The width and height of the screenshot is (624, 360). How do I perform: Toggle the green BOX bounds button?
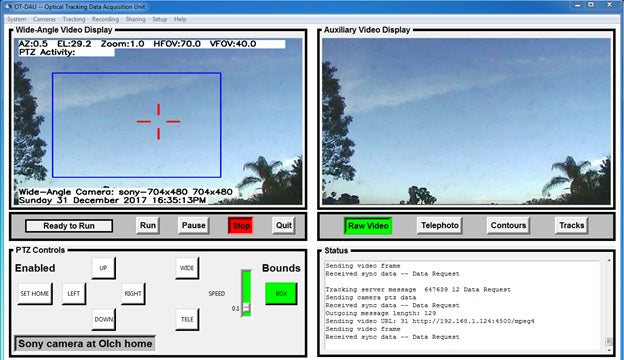pyautogui.click(x=281, y=294)
